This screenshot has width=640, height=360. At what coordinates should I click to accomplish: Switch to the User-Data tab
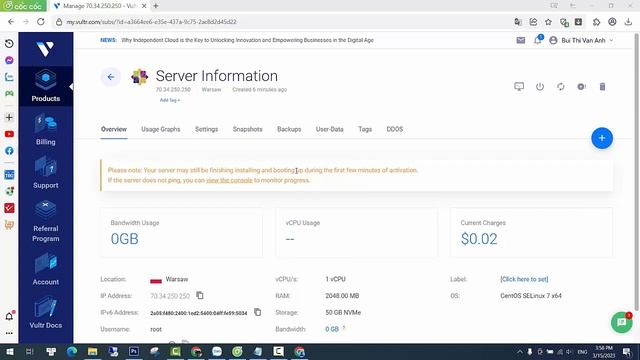point(329,129)
